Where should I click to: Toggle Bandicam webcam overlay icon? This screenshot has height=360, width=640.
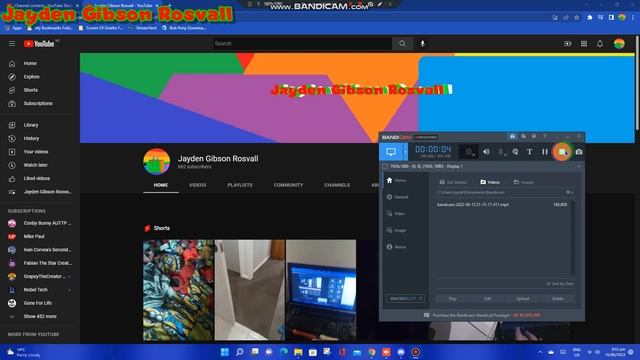pyautogui.click(x=469, y=152)
